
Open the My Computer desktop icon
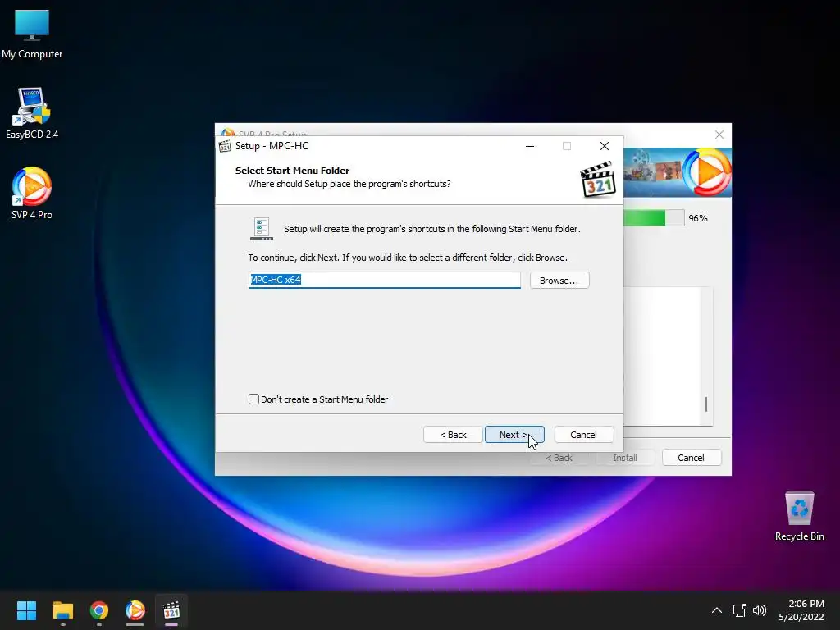coord(32,34)
